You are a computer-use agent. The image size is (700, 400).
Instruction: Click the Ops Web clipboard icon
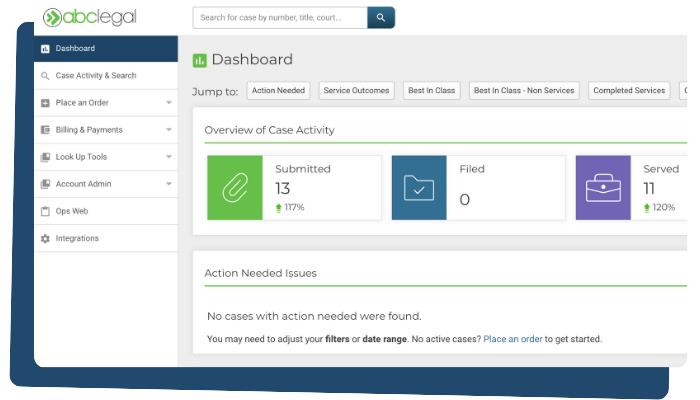point(45,211)
